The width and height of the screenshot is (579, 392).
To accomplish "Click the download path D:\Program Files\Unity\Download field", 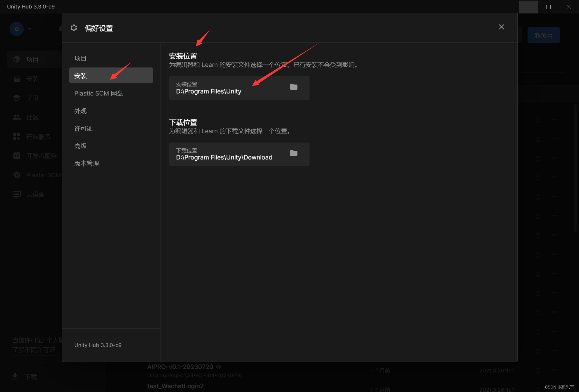I will coord(239,154).
